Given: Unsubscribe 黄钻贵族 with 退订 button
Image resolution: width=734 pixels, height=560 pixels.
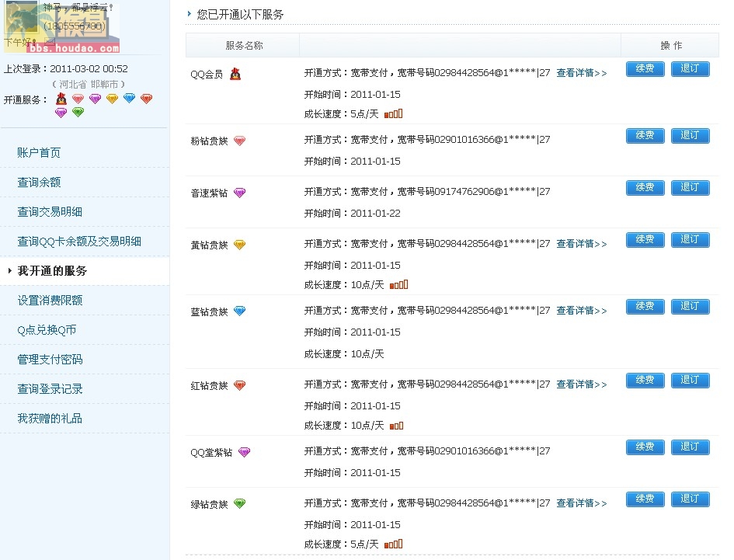Looking at the screenshot, I should click(x=690, y=240).
